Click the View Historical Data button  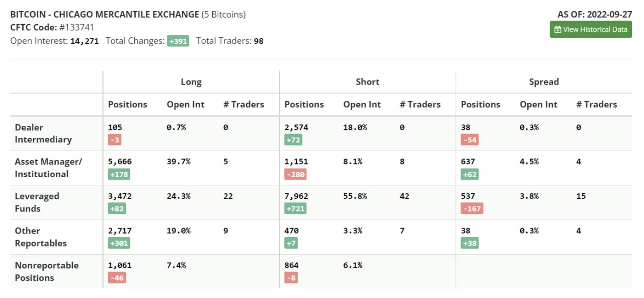(591, 29)
